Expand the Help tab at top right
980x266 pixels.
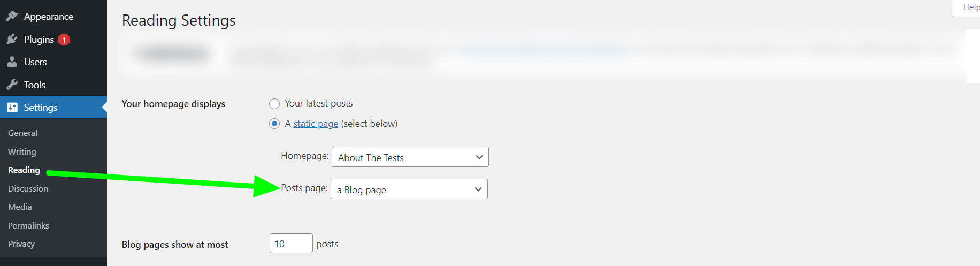tap(970, 7)
